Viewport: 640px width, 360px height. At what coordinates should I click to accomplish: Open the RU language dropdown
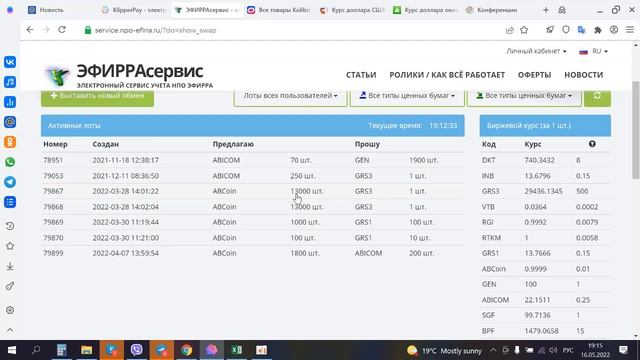pyautogui.click(x=593, y=51)
